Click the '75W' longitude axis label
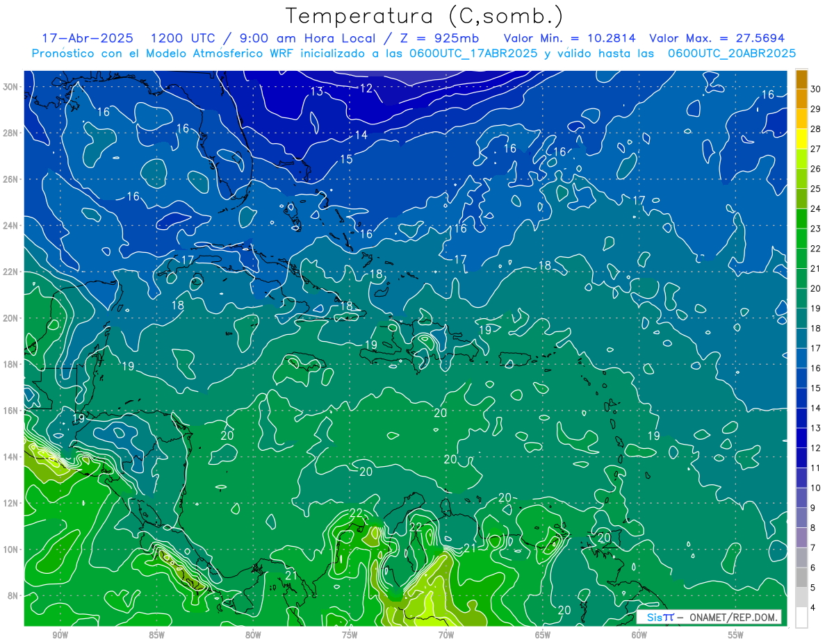The width and height of the screenshot is (834, 644). [x=350, y=635]
